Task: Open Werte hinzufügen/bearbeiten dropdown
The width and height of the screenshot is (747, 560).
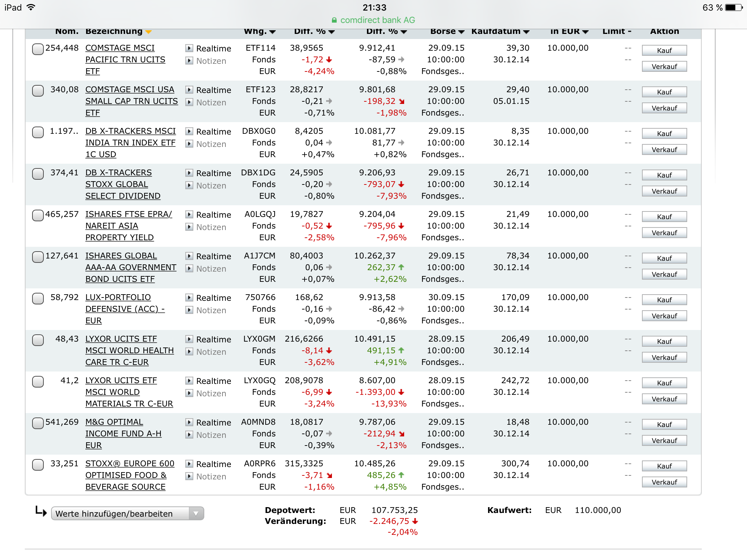Action: pyautogui.click(x=127, y=513)
